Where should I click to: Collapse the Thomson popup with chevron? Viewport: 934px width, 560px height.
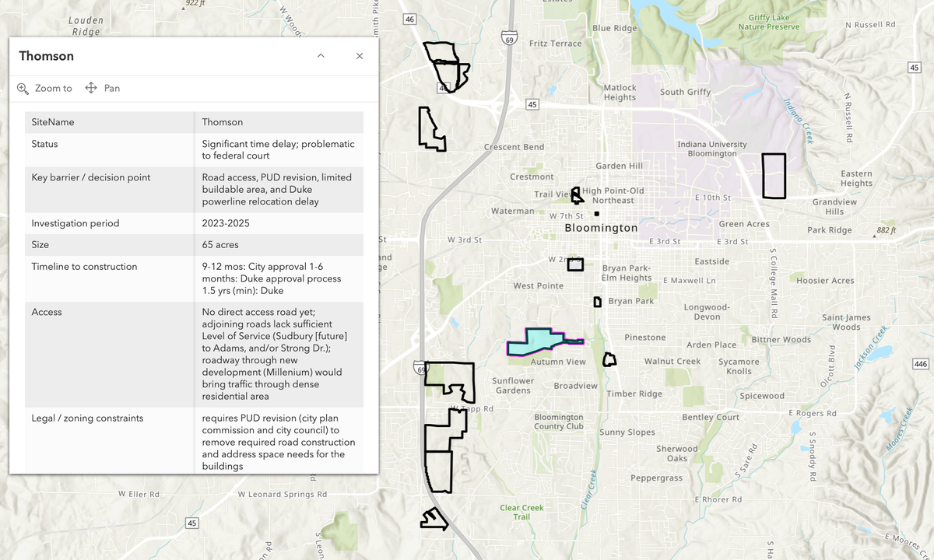[x=321, y=56]
